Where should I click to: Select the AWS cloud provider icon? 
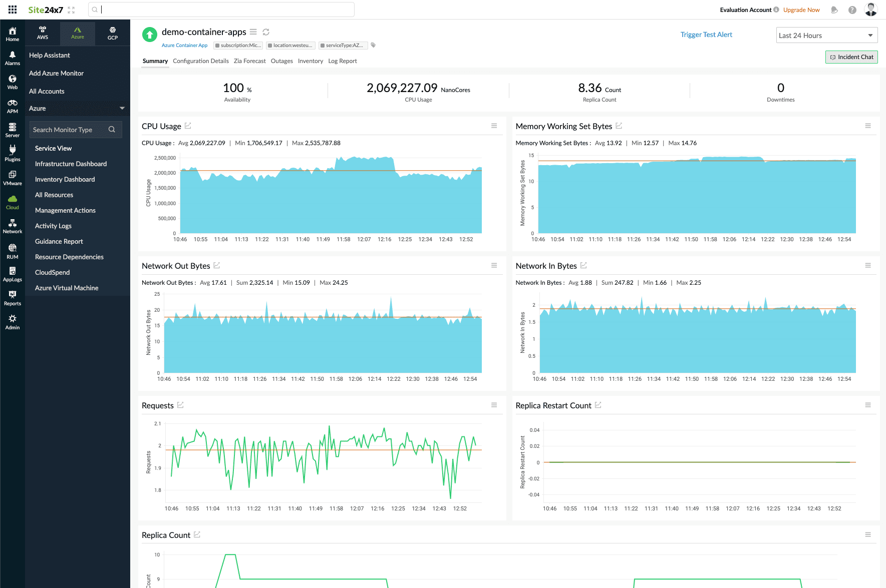[x=43, y=33]
